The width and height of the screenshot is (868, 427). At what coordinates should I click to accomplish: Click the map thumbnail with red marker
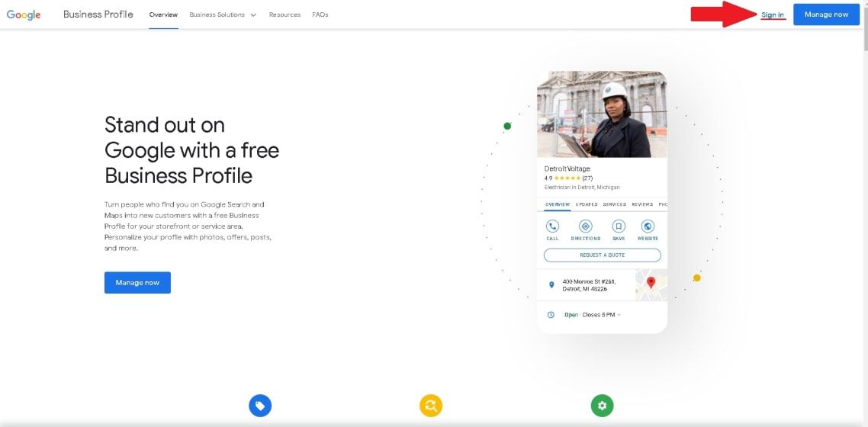click(651, 285)
